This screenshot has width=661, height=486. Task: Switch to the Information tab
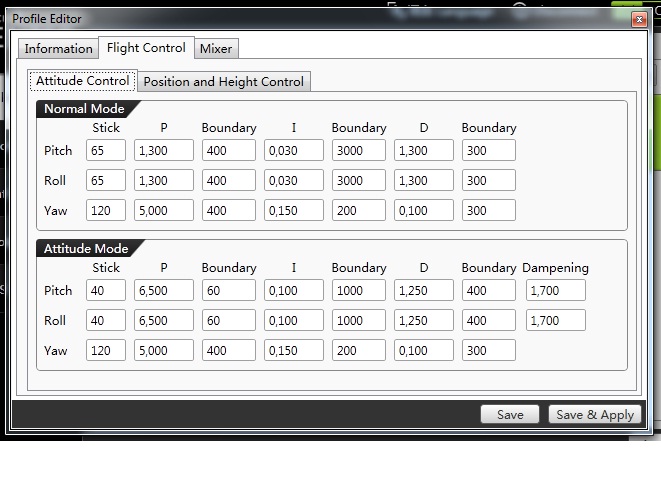58,49
